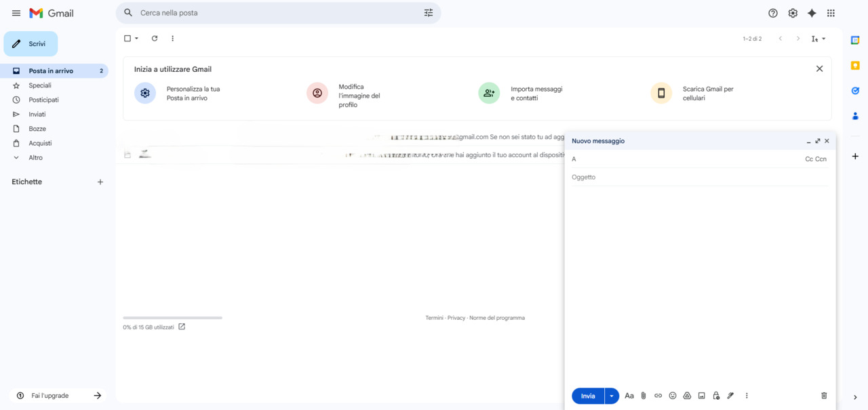Open Google Calendar from the side panel

coord(855,39)
